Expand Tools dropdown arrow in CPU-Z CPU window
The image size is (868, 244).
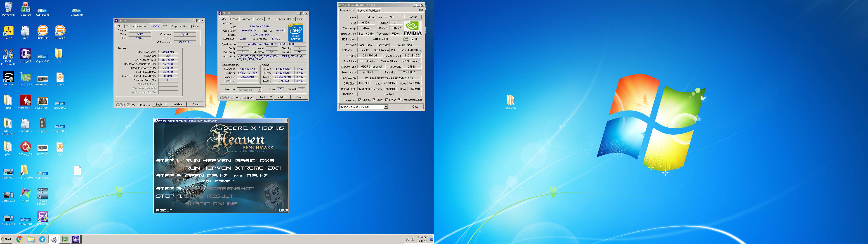coord(271,97)
